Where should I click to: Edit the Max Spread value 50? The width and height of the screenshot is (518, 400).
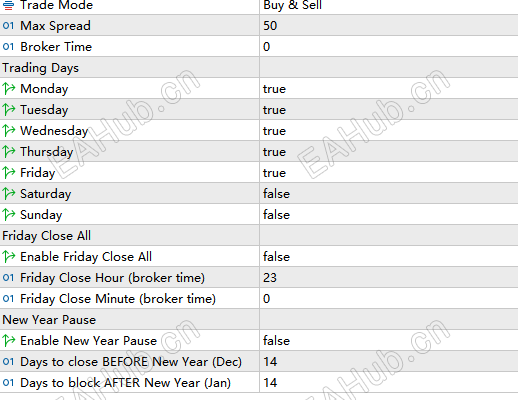coord(389,26)
